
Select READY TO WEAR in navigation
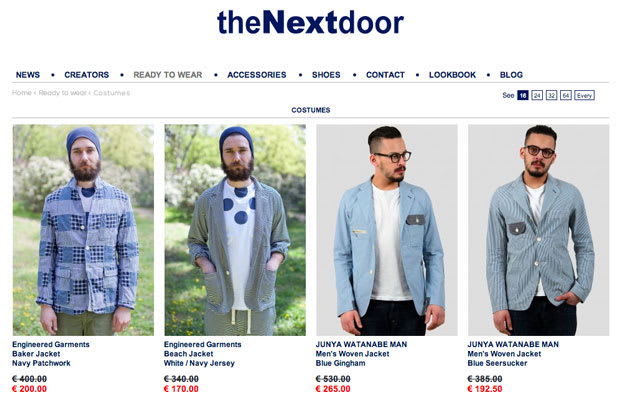(168, 75)
